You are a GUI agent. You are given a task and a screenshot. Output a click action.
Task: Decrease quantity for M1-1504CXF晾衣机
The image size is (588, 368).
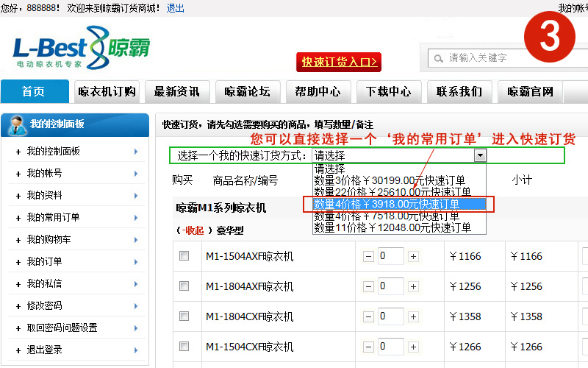pos(369,347)
